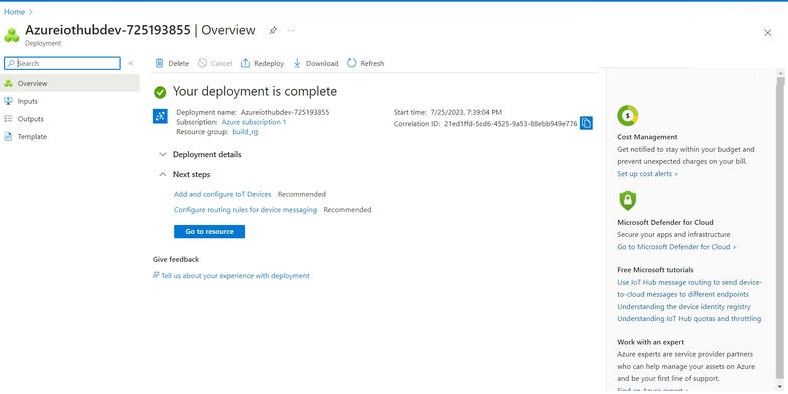This screenshot has width=788, height=394.
Task: Click the Download arrow icon
Action: click(x=297, y=63)
